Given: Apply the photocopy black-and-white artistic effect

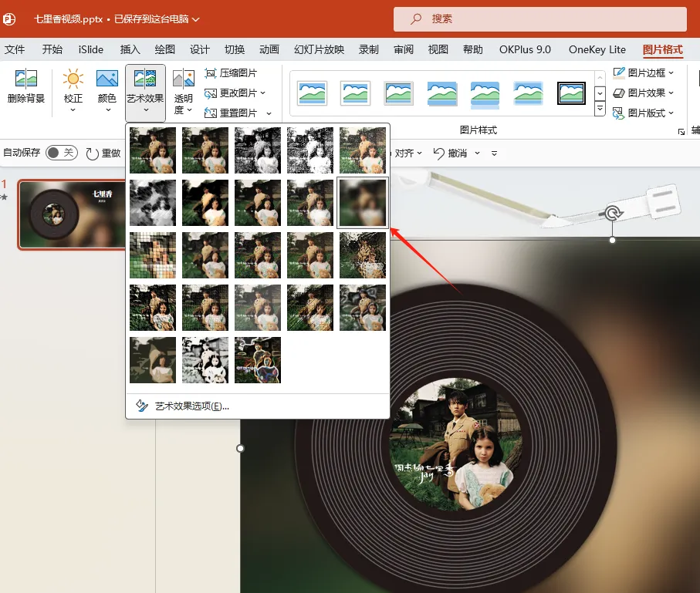Looking at the screenshot, I should [x=205, y=360].
